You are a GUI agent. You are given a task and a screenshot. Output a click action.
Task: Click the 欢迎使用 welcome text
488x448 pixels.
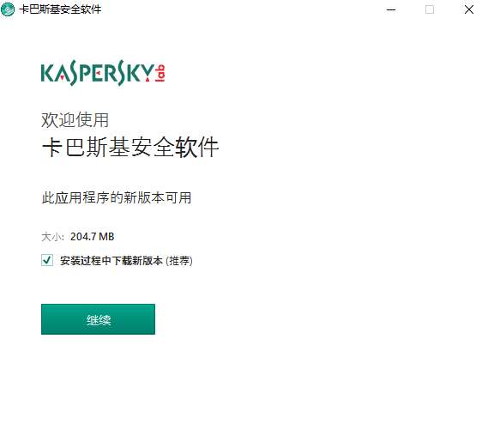click(x=75, y=119)
